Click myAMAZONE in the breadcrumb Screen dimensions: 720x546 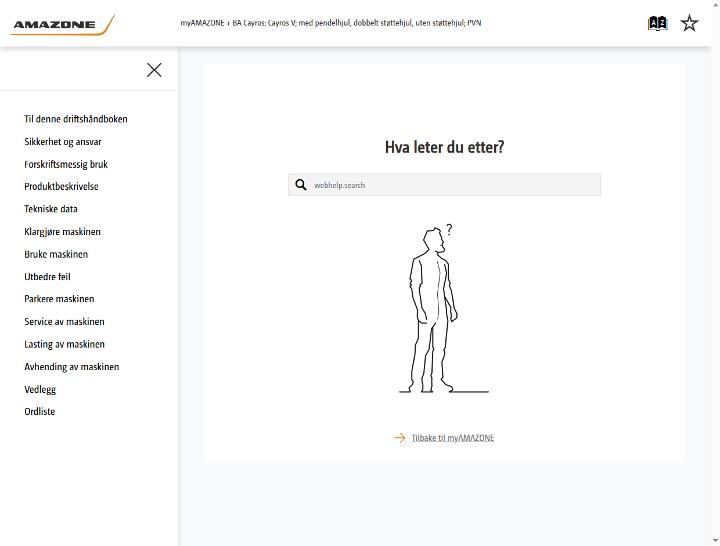click(202, 23)
